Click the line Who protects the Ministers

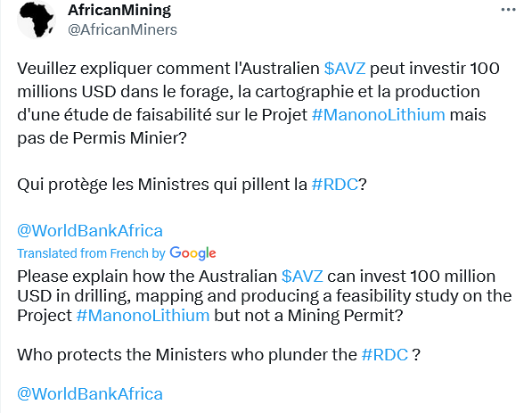pos(219,355)
